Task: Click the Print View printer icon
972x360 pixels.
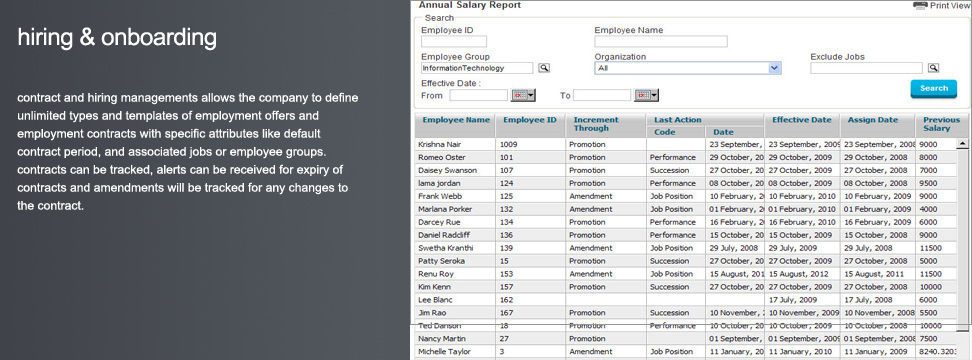Action: point(921,6)
